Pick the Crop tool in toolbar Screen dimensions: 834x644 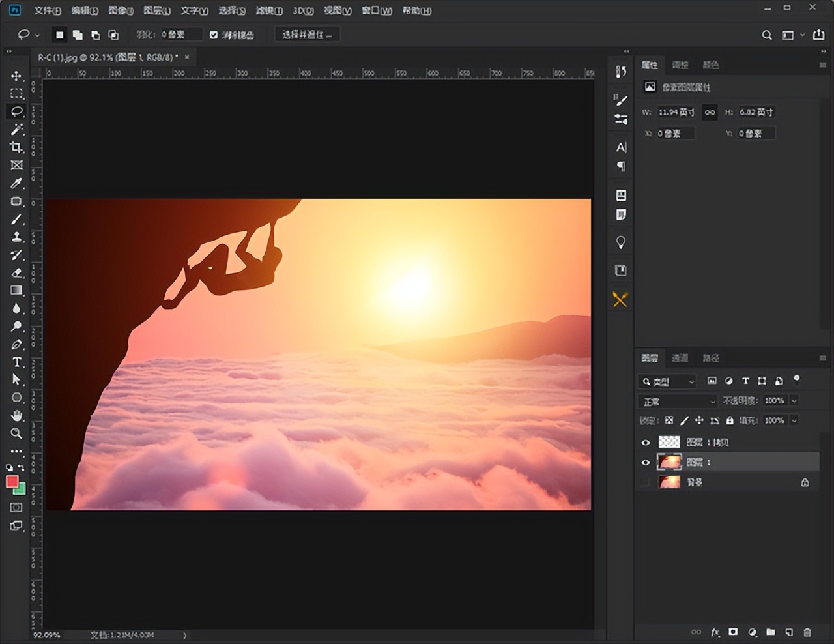[17, 147]
